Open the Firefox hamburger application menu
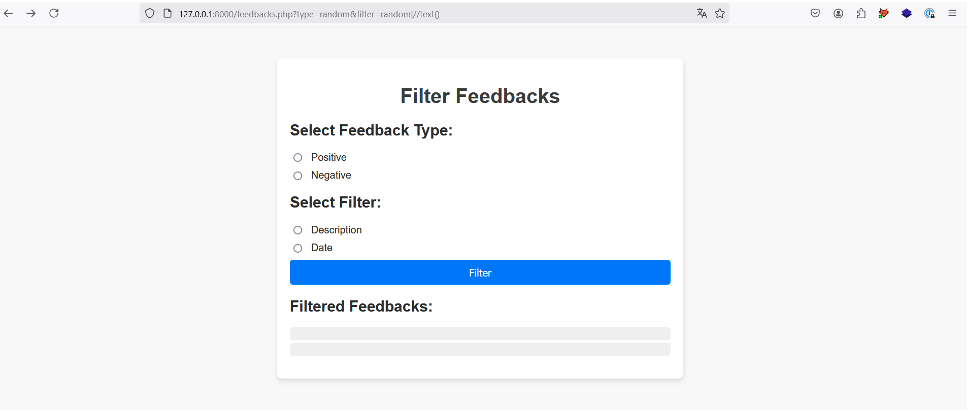 (952, 13)
